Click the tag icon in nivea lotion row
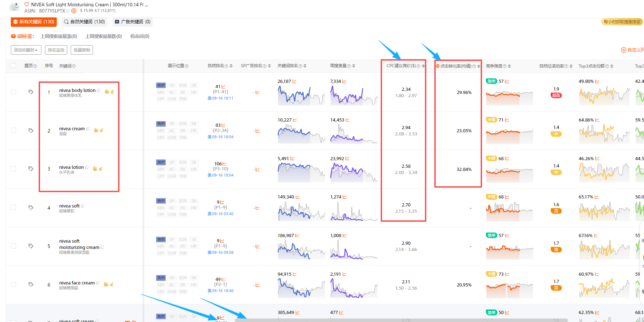The width and height of the screenshot is (644, 322). click(31, 169)
